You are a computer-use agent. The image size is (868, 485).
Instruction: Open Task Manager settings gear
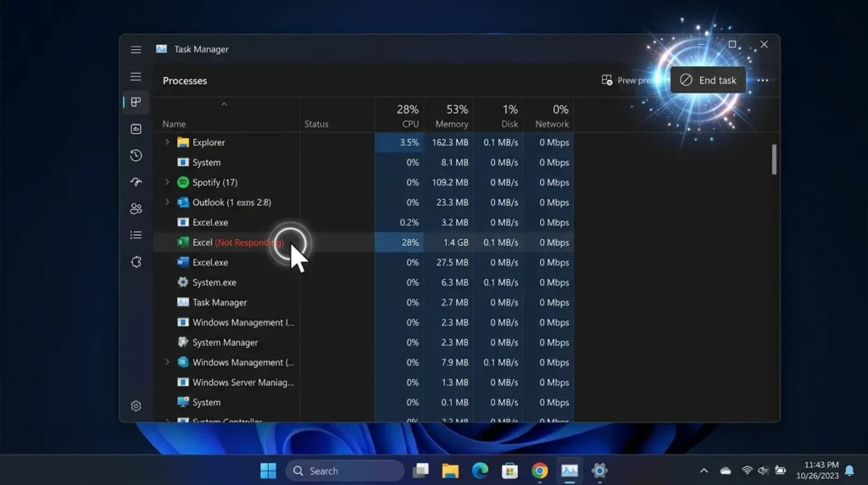(x=136, y=406)
